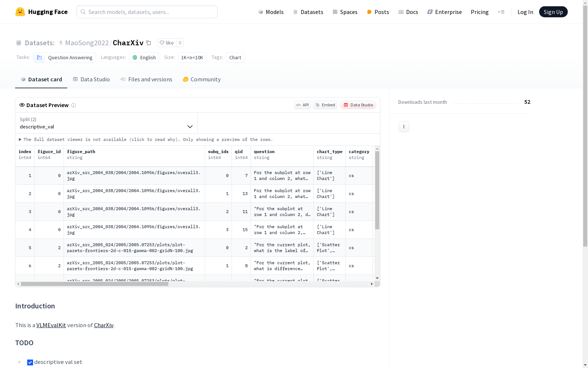588x368 pixels.
Task: Click the Embed button
Action: [325, 105]
